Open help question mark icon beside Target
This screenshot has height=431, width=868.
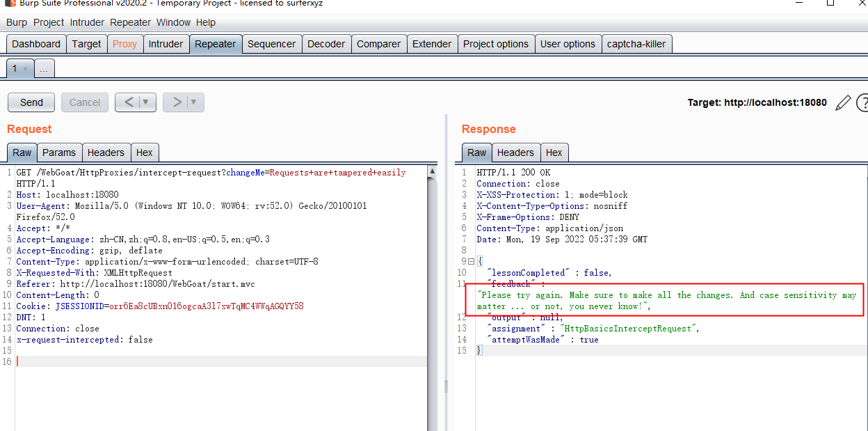(x=862, y=103)
